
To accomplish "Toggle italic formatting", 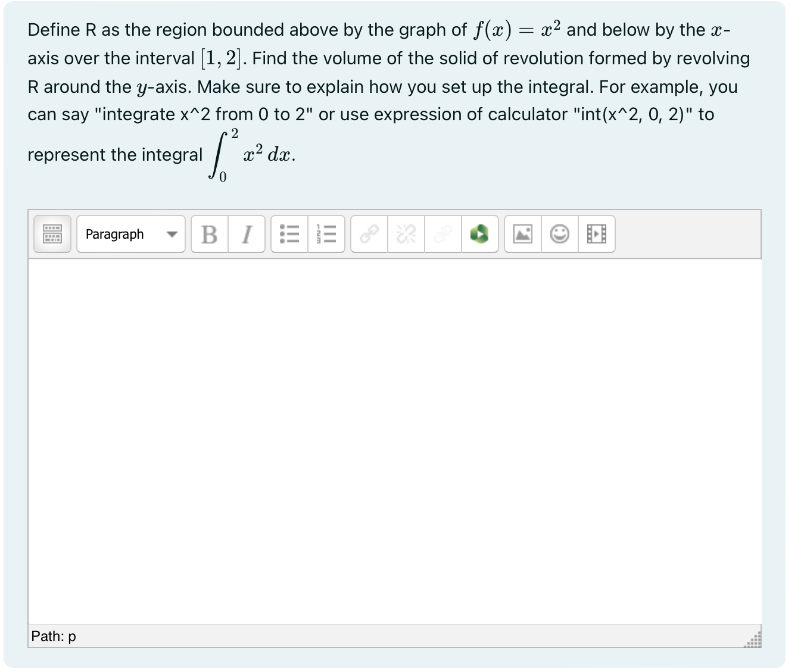I will [x=247, y=234].
